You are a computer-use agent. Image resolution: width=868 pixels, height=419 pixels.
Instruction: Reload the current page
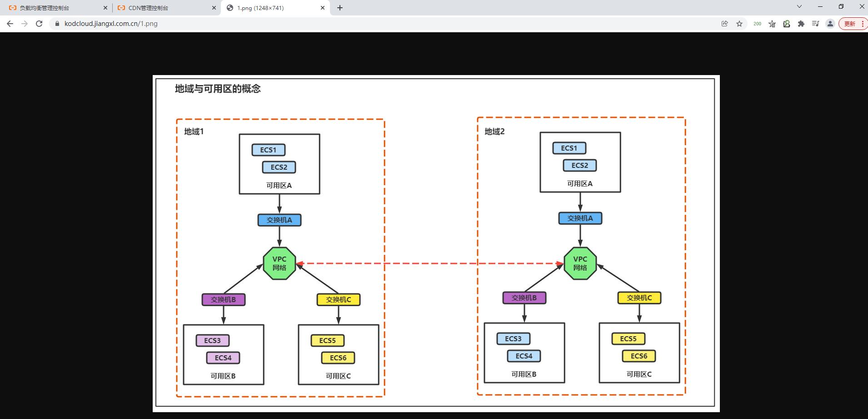pos(39,24)
